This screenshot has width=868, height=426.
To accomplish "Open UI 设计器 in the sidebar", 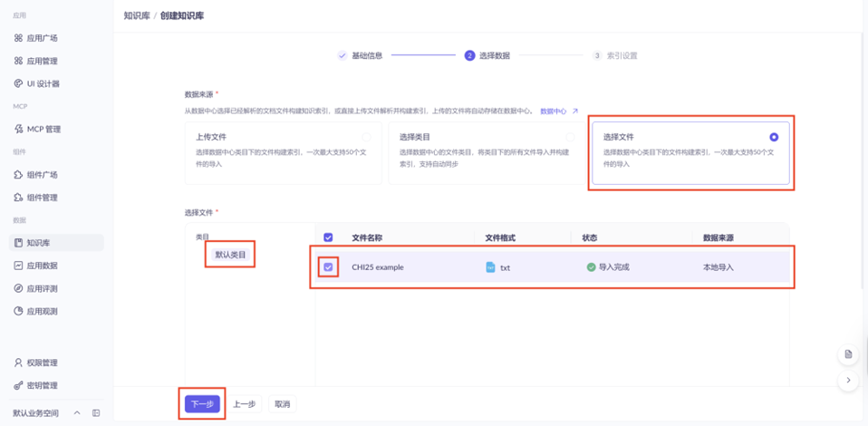I will pos(43,83).
